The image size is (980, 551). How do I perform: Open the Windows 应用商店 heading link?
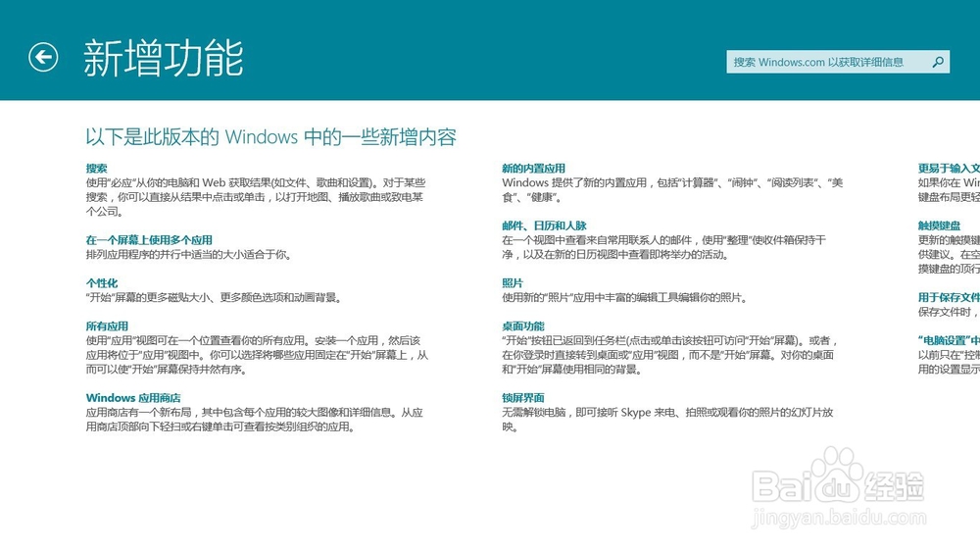tap(133, 398)
